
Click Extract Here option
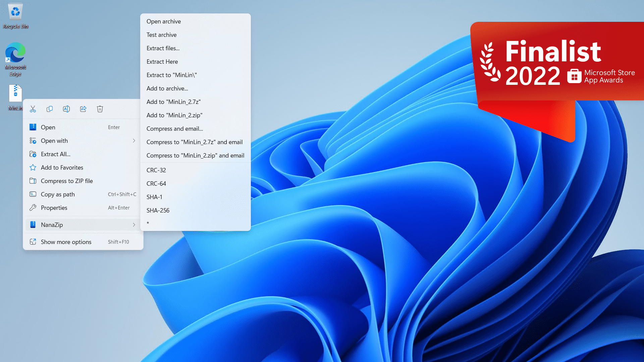coord(162,61)
